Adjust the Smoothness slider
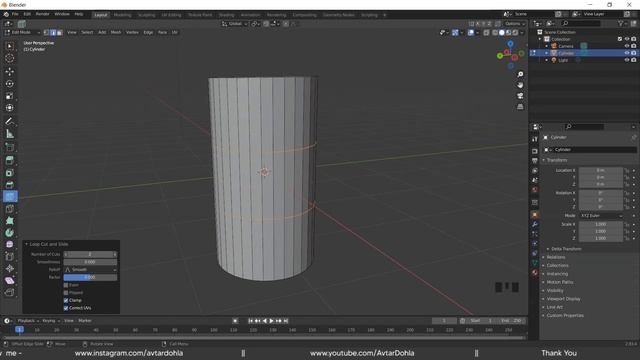Viewport: 640px width, 360px height. click(90, 262)
